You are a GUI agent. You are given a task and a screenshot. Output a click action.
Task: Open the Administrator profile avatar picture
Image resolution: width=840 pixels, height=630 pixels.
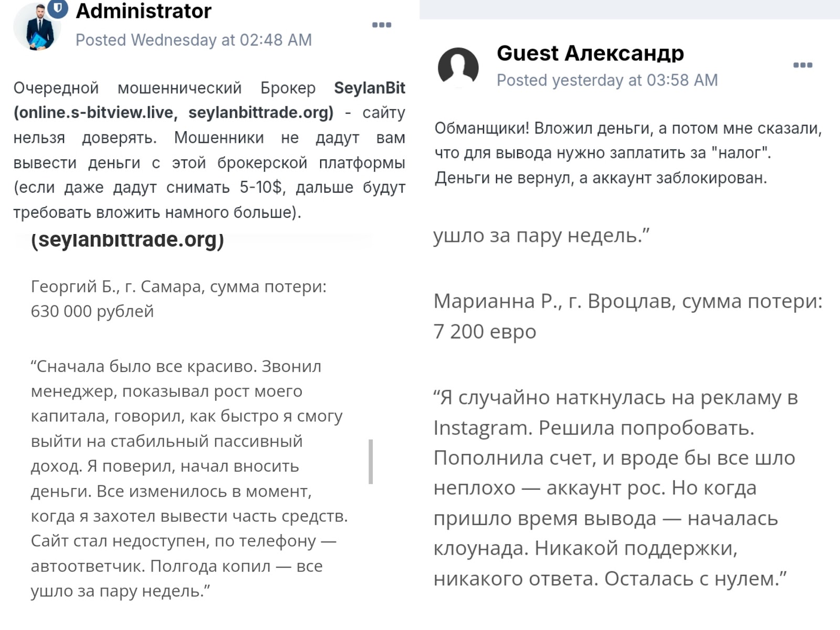[x=36, y=27]
